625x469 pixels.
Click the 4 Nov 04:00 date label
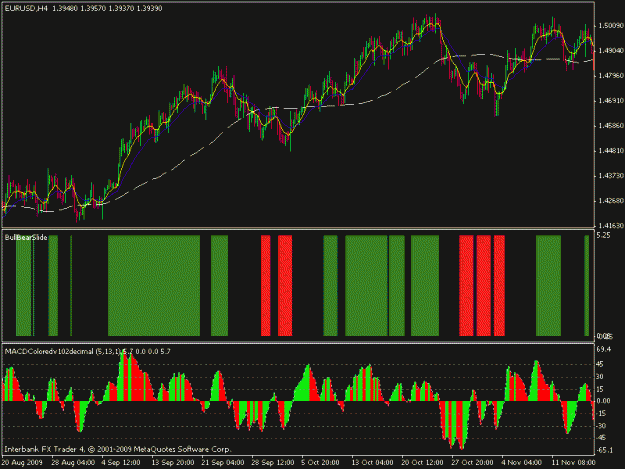[521, 463]
